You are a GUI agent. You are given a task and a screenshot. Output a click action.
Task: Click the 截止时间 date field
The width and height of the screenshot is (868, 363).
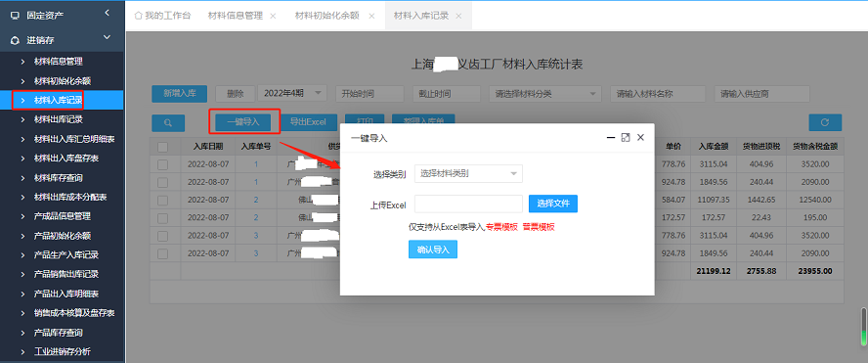(448, 94)
